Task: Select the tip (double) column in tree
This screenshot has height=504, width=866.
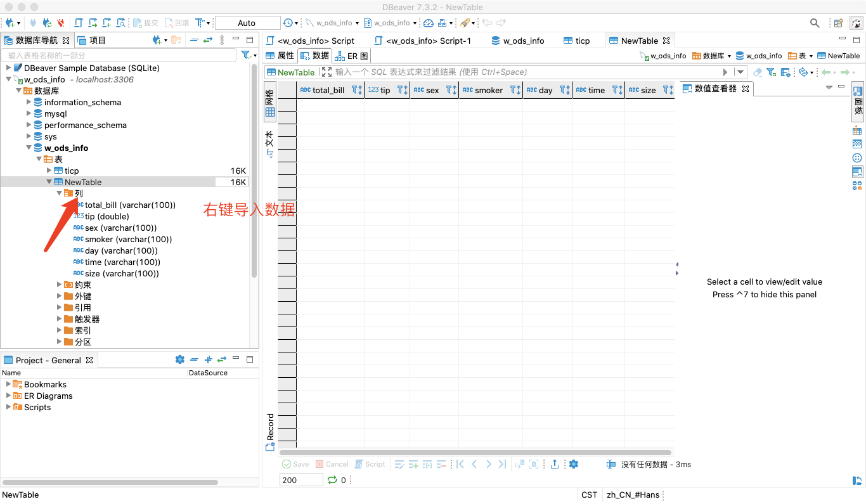Action: 101,216
